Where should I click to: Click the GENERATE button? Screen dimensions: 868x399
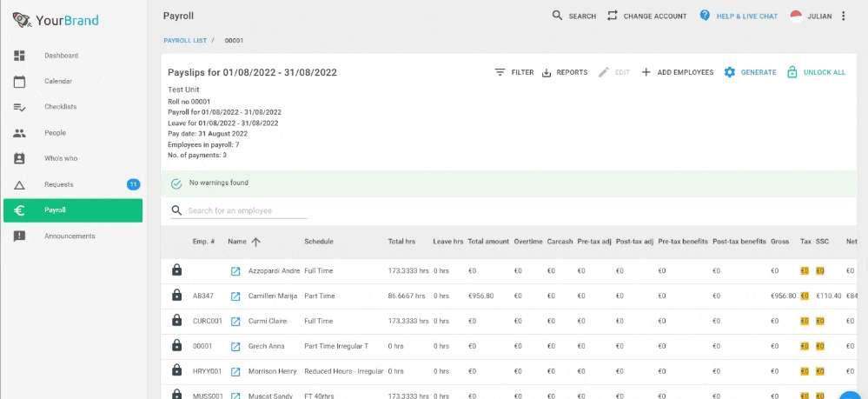[750, 73]
